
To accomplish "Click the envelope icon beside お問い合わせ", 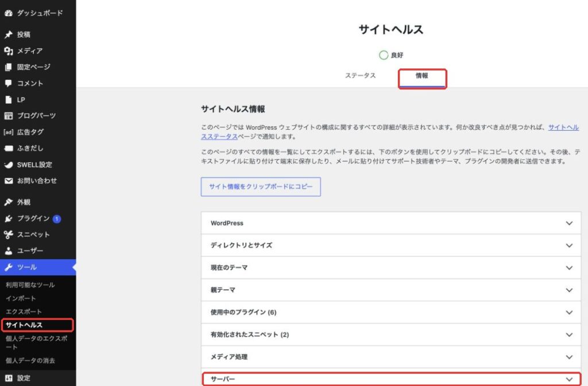I will tap(8, 181).
